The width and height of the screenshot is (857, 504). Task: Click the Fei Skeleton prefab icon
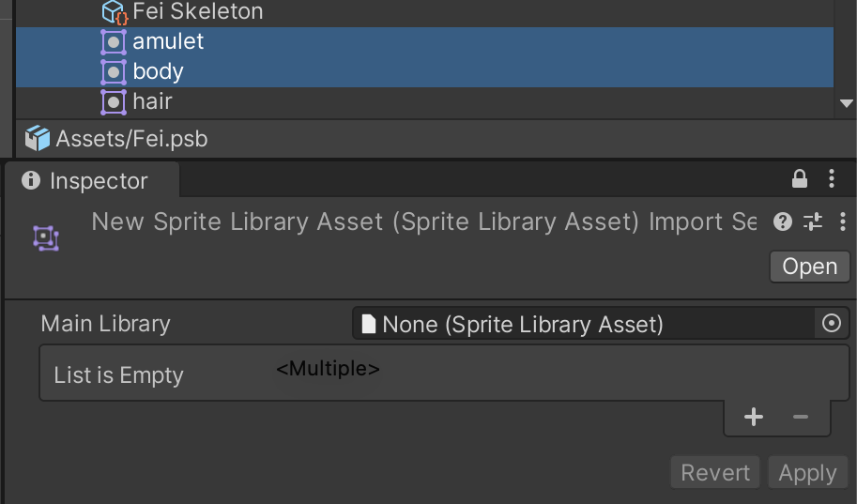click(x=114, y=12)
